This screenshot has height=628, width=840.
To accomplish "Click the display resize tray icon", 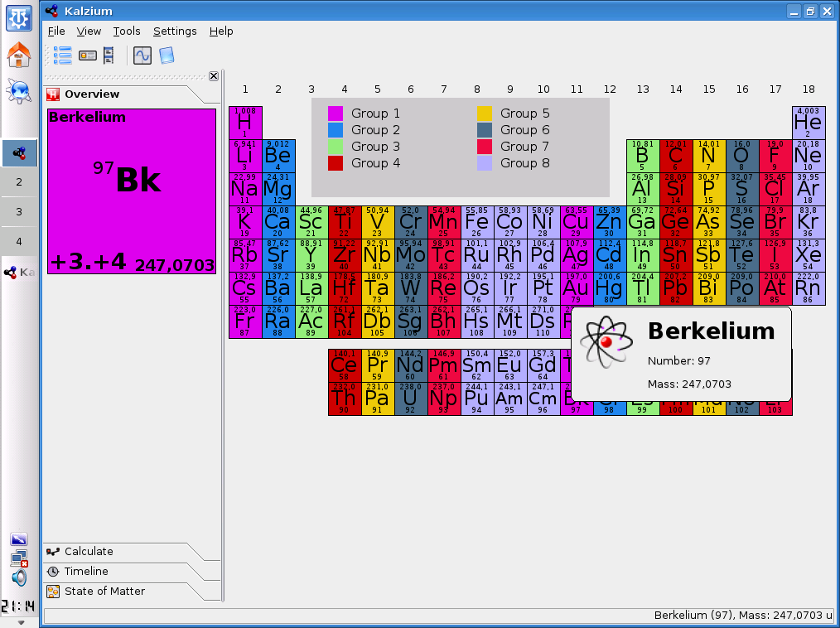I will tap(19, 539).
